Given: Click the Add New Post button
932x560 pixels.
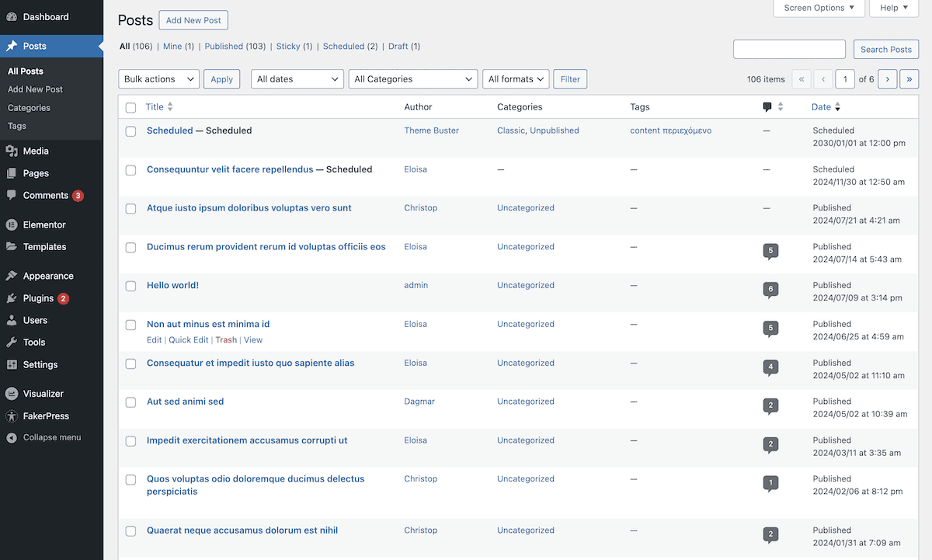Looking at the screenshot, I should click(193, 19).
